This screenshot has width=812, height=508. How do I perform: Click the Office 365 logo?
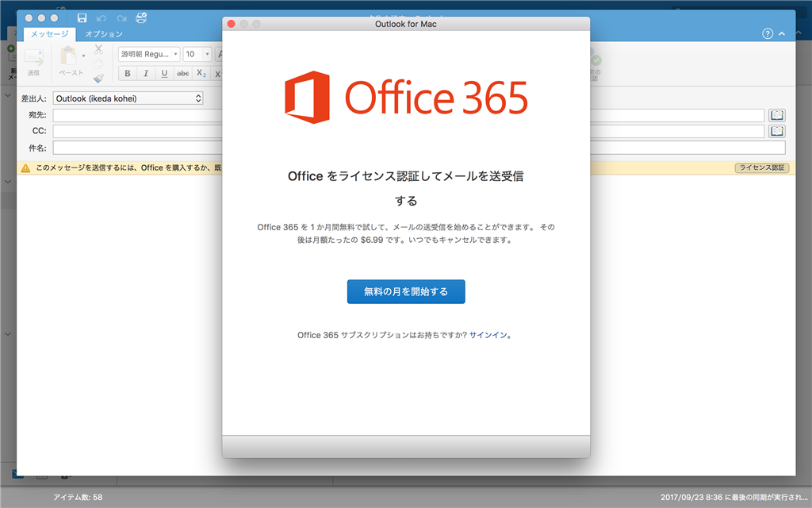click(407, 98)
